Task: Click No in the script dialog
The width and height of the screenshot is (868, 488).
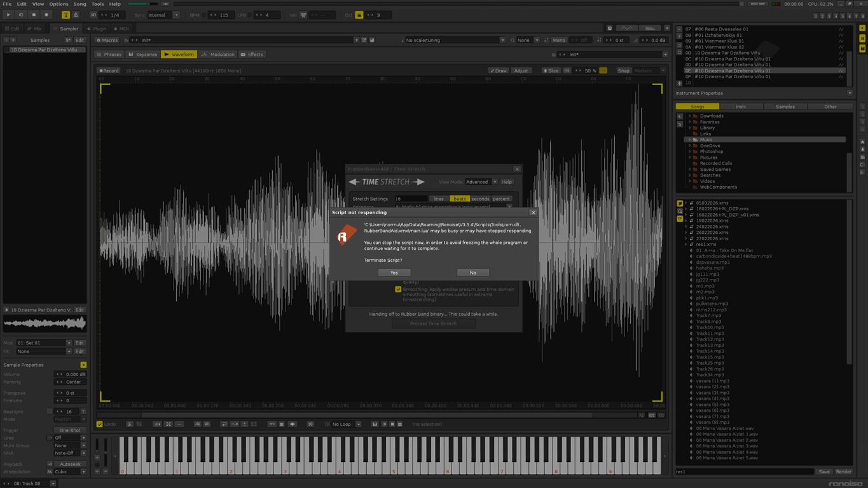Action: click(x=472, y=273)
